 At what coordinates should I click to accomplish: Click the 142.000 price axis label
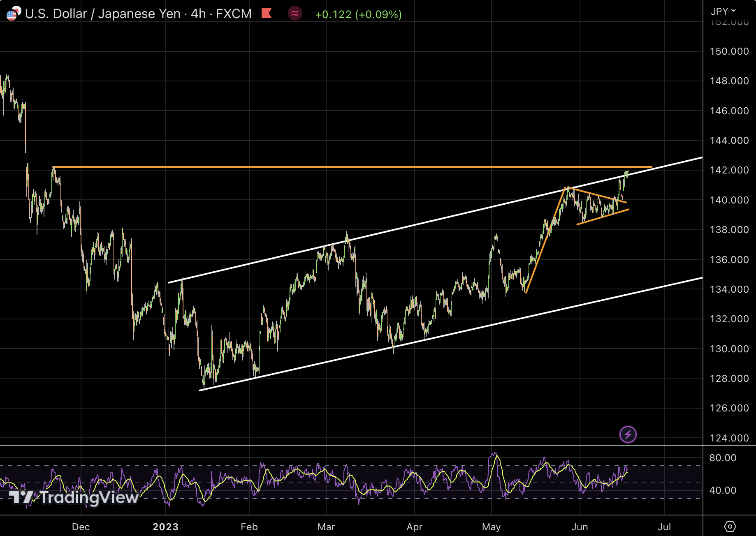729,170
